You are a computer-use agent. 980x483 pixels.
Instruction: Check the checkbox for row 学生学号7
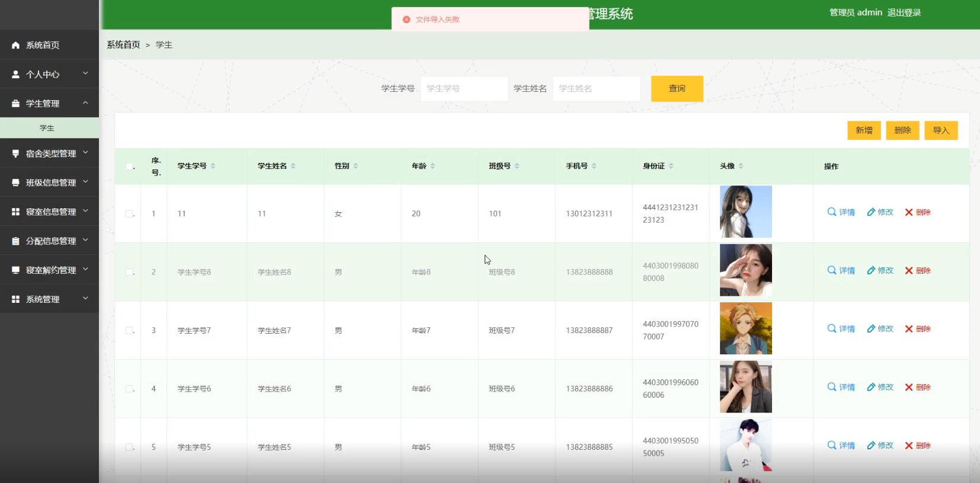pos(129,331)
